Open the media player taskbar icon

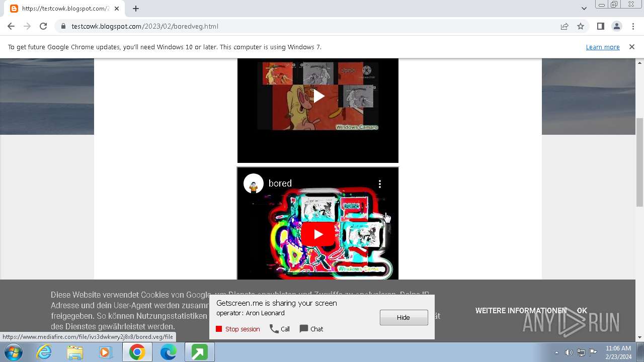[106, 352]
